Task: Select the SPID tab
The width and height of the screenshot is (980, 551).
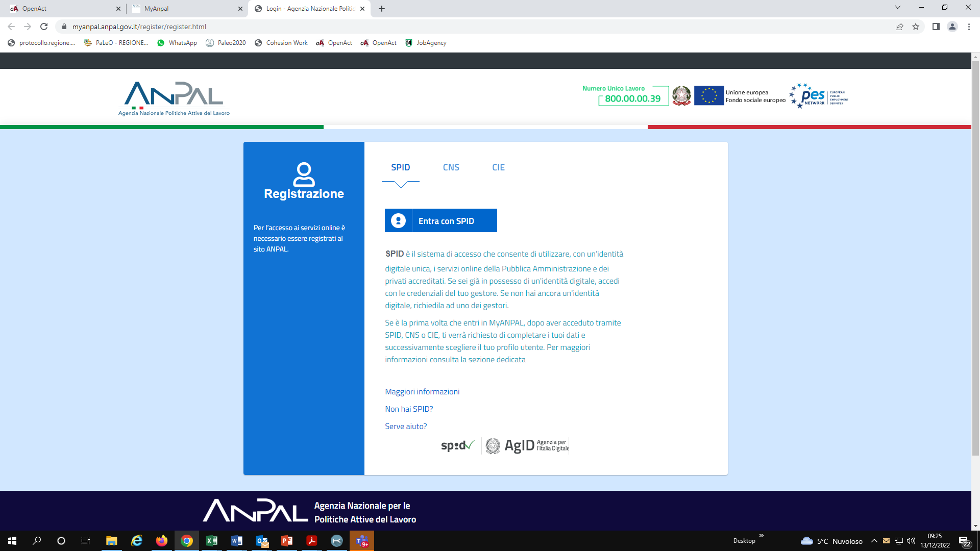Action: click(400, 167)
